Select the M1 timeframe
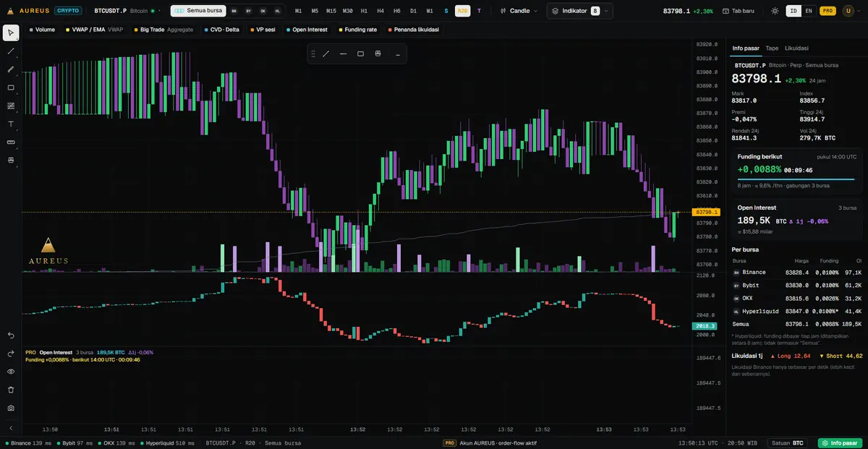Viewport: 868px width, 449px height. point(299,11)
